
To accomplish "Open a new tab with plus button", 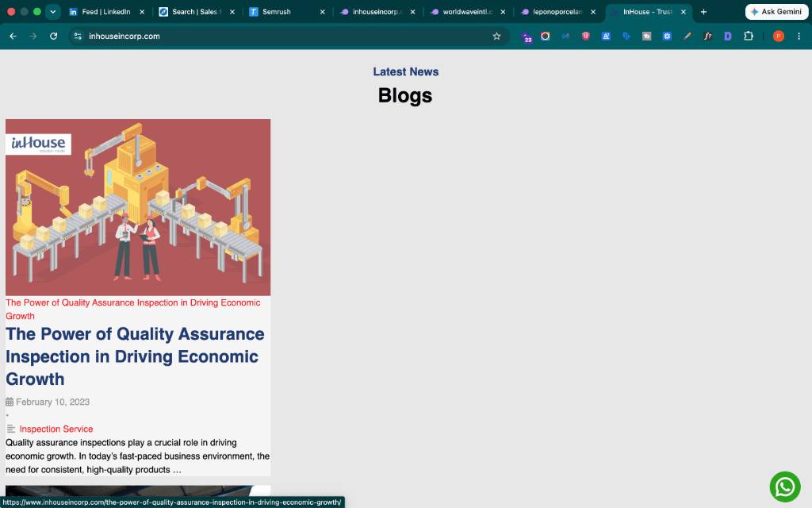I will [703, 12].
